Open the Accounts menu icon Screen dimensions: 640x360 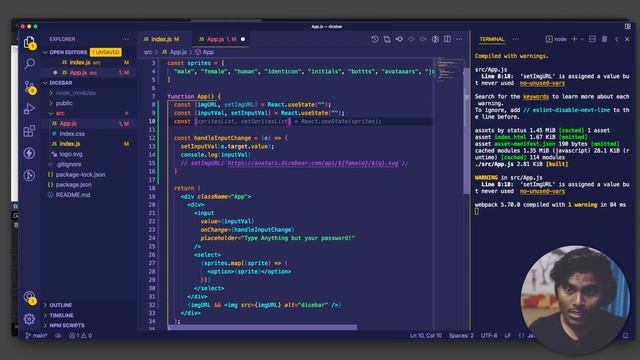click(29, 297)
